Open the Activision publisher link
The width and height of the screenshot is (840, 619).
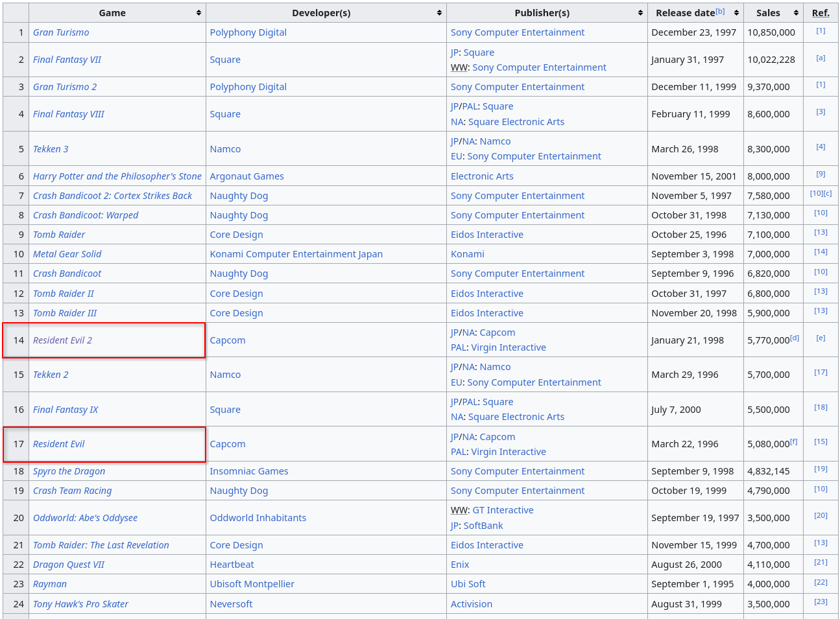click(472, 604)
